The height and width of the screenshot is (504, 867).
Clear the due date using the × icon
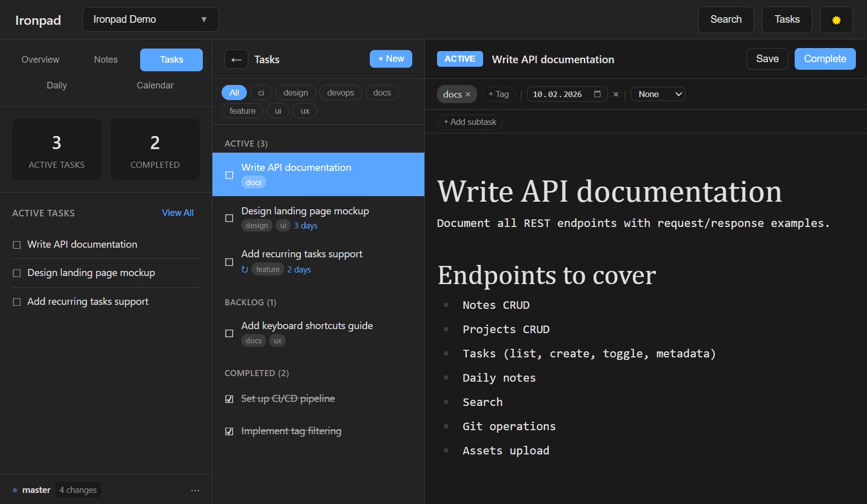(x=616, y=94)
